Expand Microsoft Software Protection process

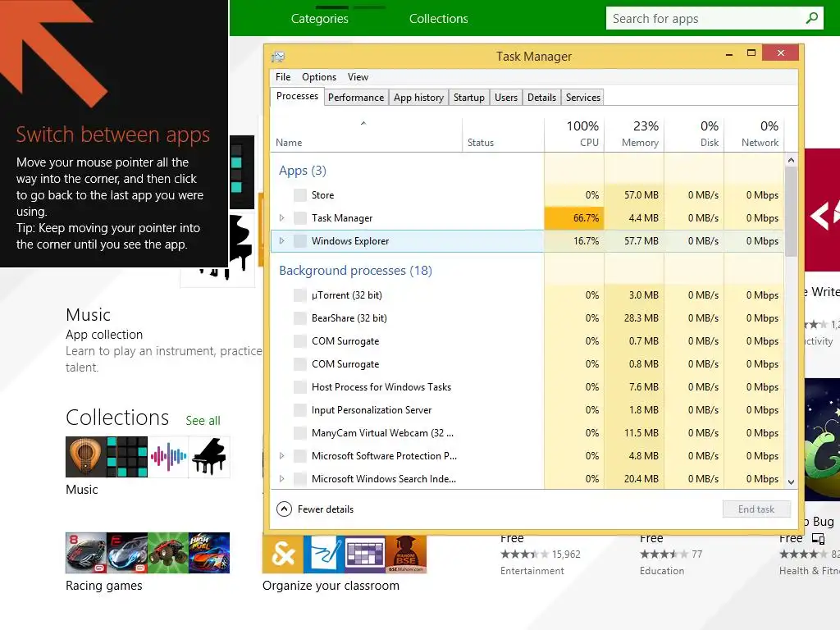tap(282, 456)
